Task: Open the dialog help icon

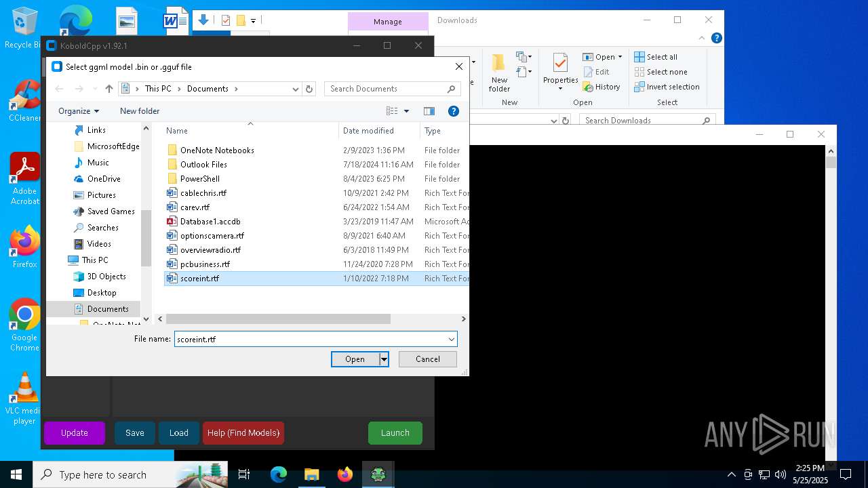Action: click(x=454, y=111)
